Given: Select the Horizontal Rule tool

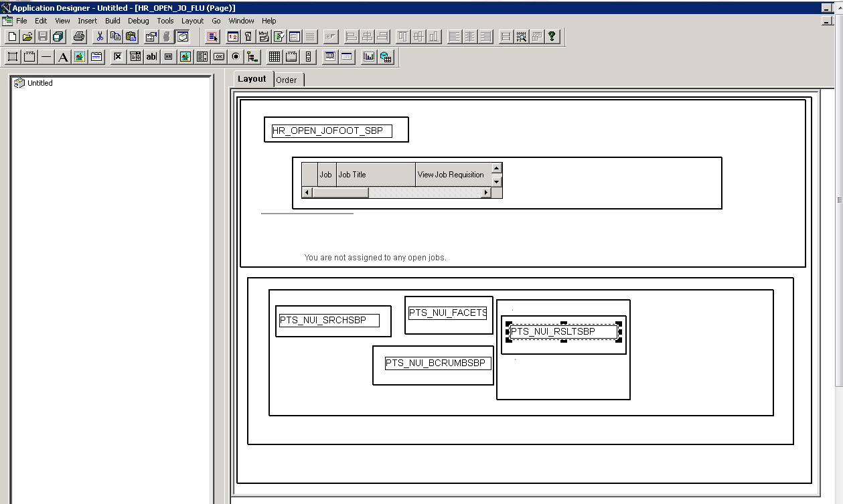Looking at the screenshot, I should [46, 57].
